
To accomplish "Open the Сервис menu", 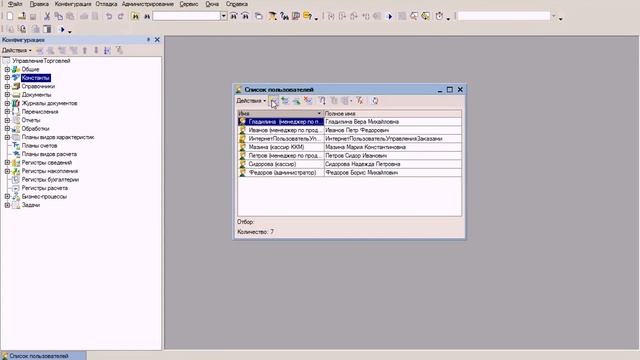I will pyautogui.click(x=189, y=4).
